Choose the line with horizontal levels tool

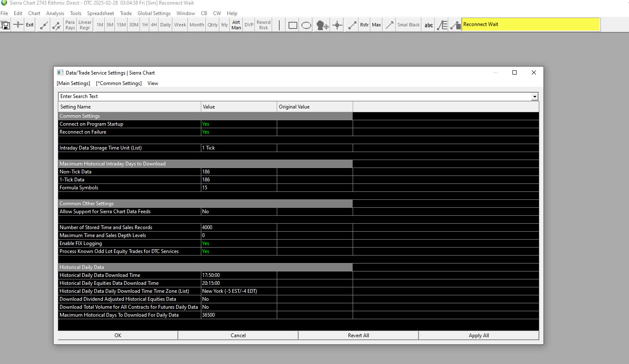pyautogui.click(x=442, y=25)
